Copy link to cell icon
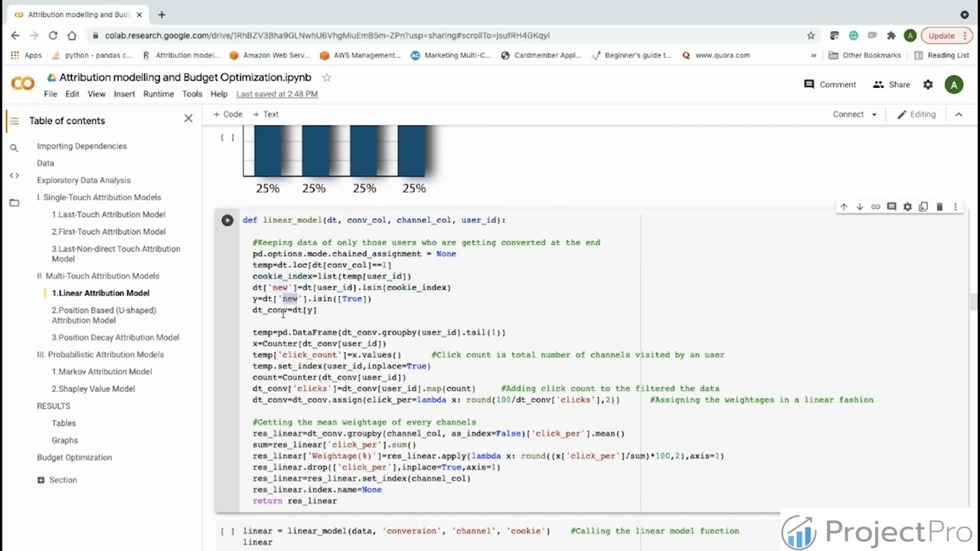980x551 pixels. point(875,207)
